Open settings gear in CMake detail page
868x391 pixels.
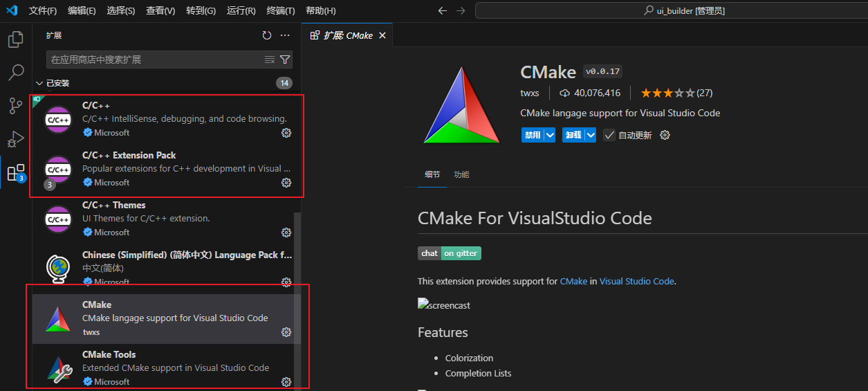pyautogui.click(x=665, y=135)
